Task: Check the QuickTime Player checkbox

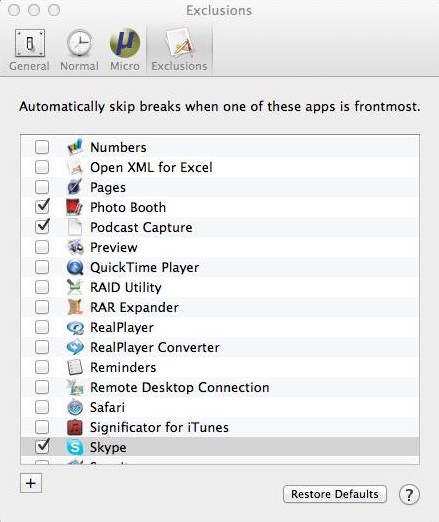Action: pyautogui.click(x=42, y=267)
